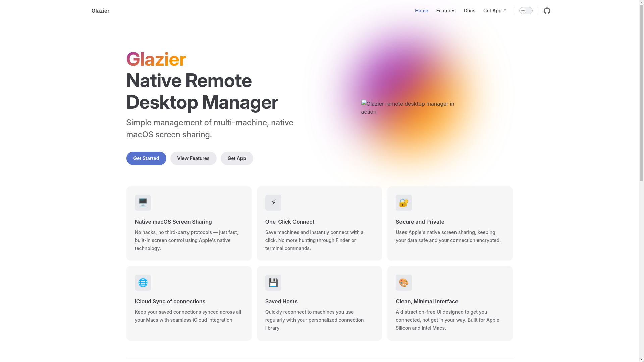Screen dimensions: 644x362
Task: Open the Get App external nav link
Action: coord(495,11)
